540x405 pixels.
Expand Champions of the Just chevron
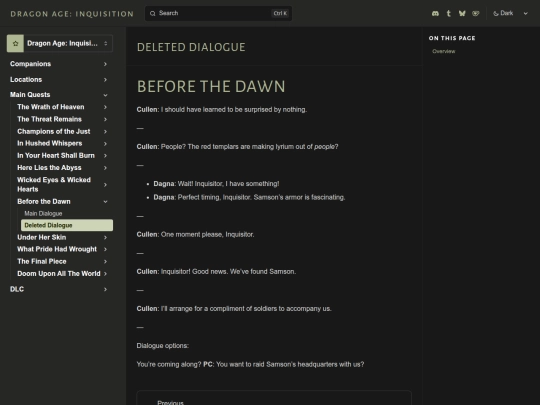coord(105,132)
